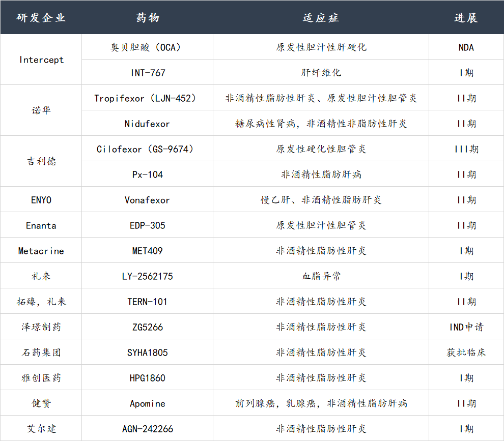Select the 拓臻，礼来 company cell

pos(41,301)
